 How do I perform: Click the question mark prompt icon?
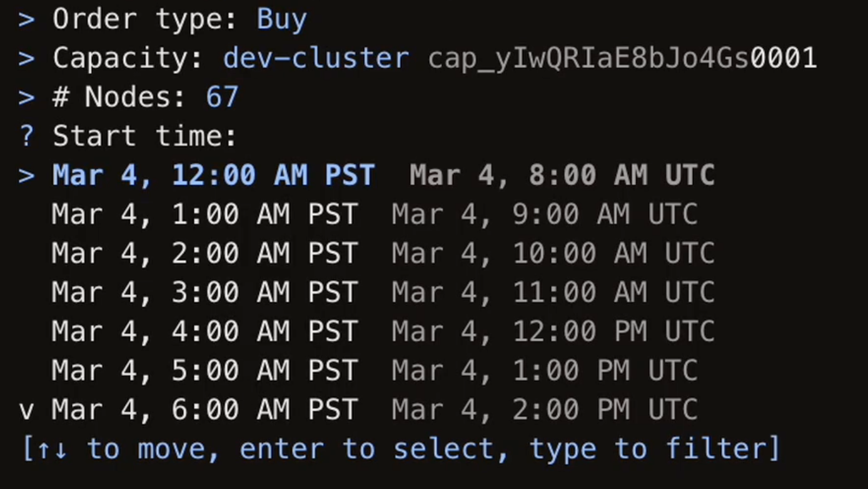coord(26,136)
